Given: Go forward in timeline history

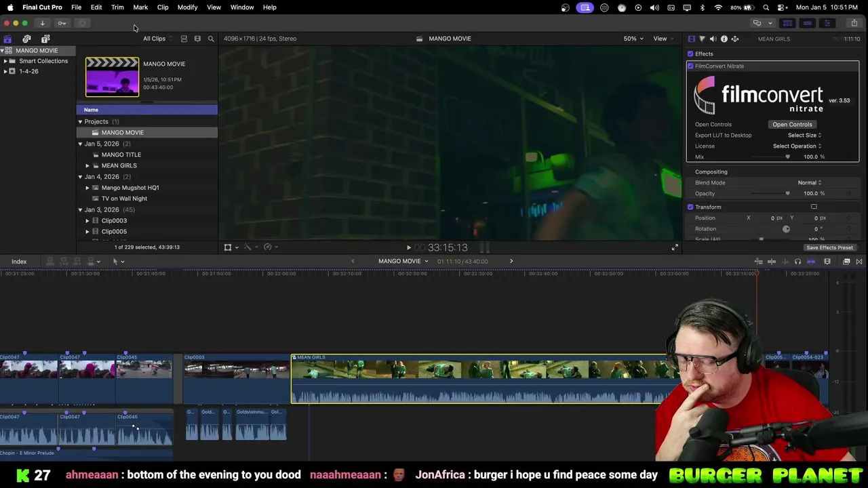Looking at the screenshot, I should click(x=511, y=262).
